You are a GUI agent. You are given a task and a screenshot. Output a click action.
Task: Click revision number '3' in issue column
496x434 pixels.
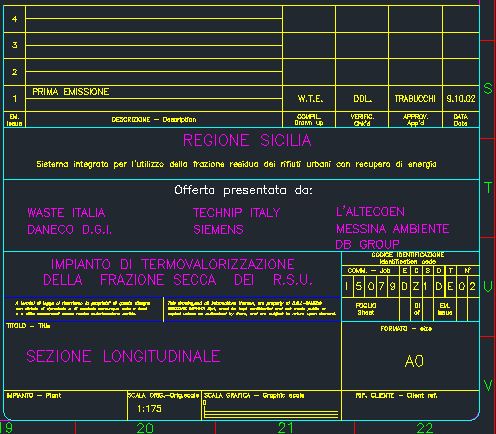pyautogui.click(x=15, y=45)
